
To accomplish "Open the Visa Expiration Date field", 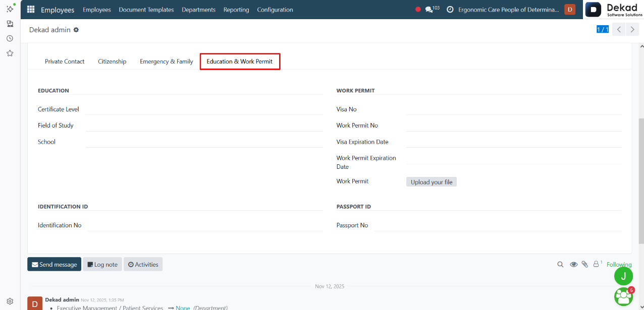I will tap(514, 142).
